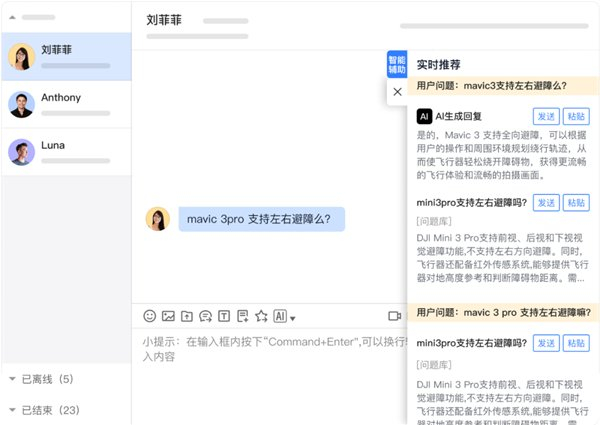Click Luna's avatar

tap(21, 152)
